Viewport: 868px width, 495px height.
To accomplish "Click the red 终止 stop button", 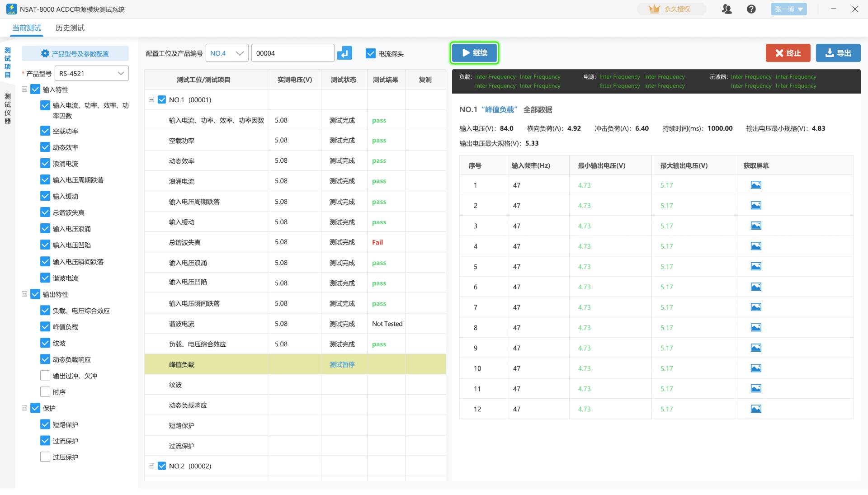I will [788, 53].
